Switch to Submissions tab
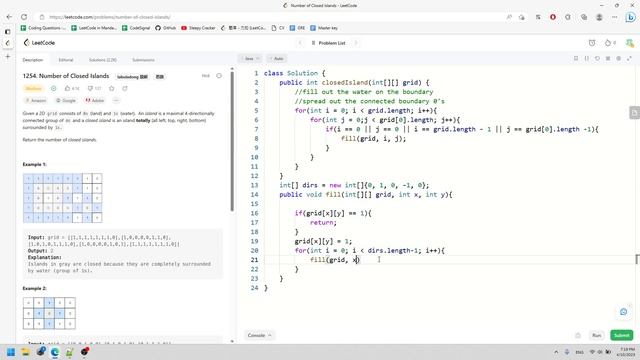The width and height of the screenshot is (640, 360). coord(143,60)
